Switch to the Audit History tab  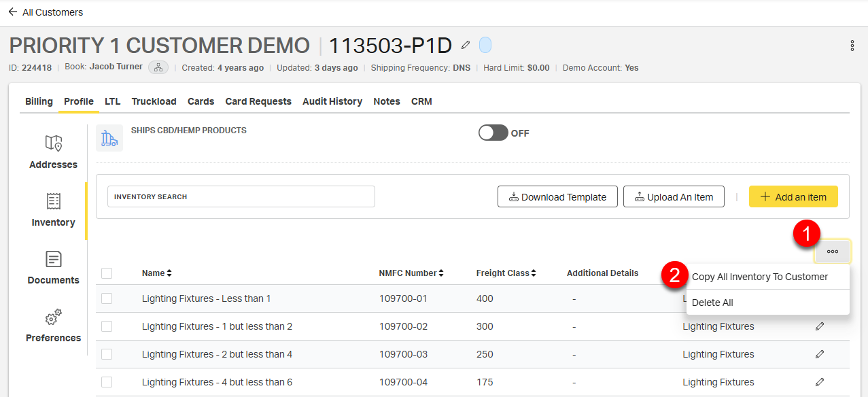point(332,101)
